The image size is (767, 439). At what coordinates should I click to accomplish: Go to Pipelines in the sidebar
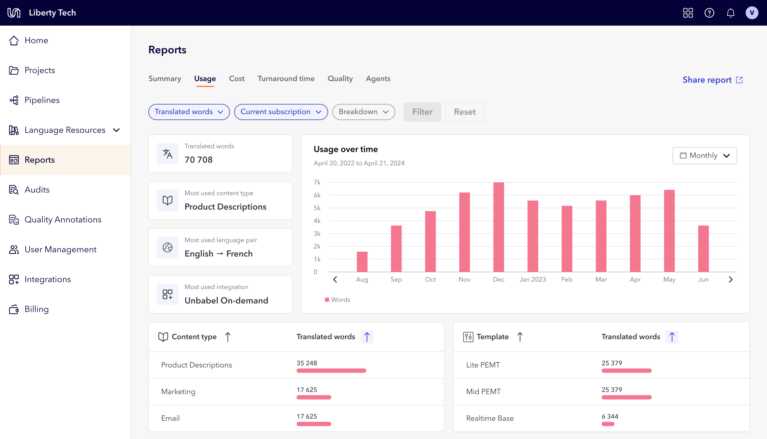pos(42,100)
